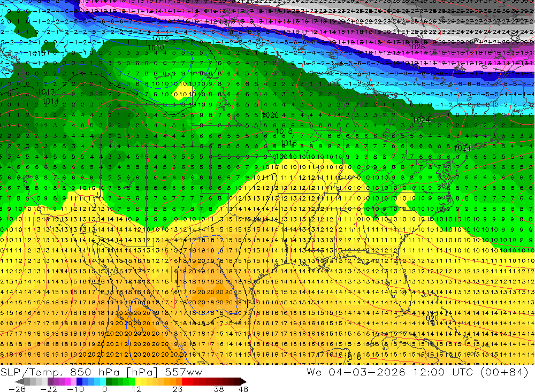Viewport: 535px width, 392px height.
Task: Click the '0' legend value
Action: (x=104, y=389)
